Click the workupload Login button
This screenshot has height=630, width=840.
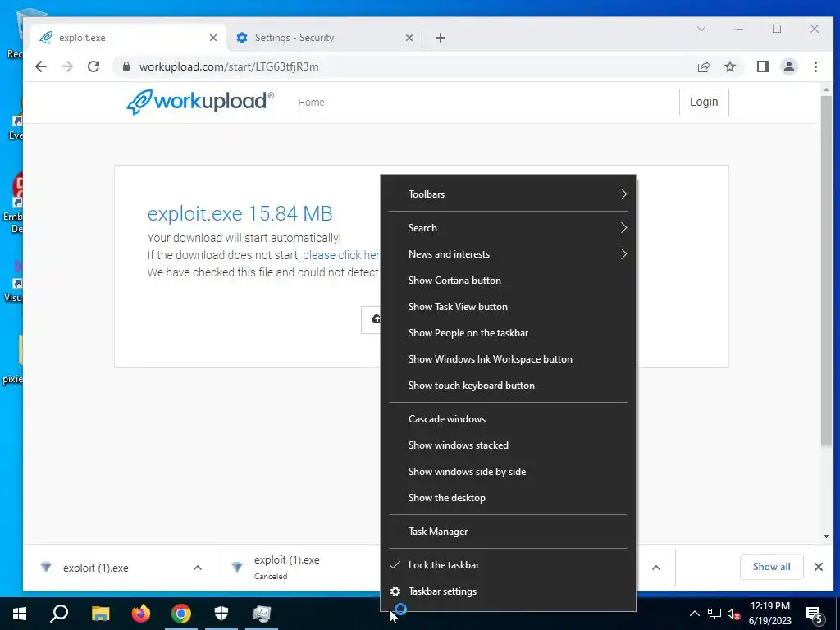703,102
